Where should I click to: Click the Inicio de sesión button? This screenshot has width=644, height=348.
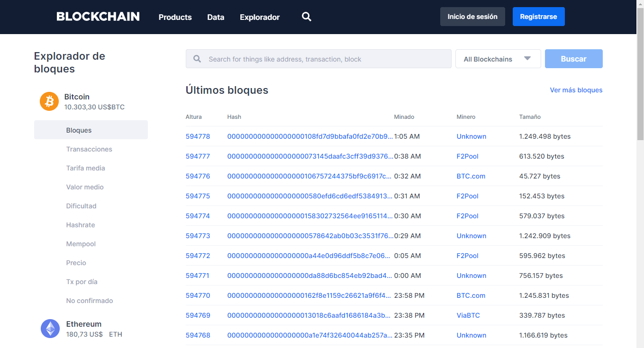pyautogui.click(x=472, y=17)
